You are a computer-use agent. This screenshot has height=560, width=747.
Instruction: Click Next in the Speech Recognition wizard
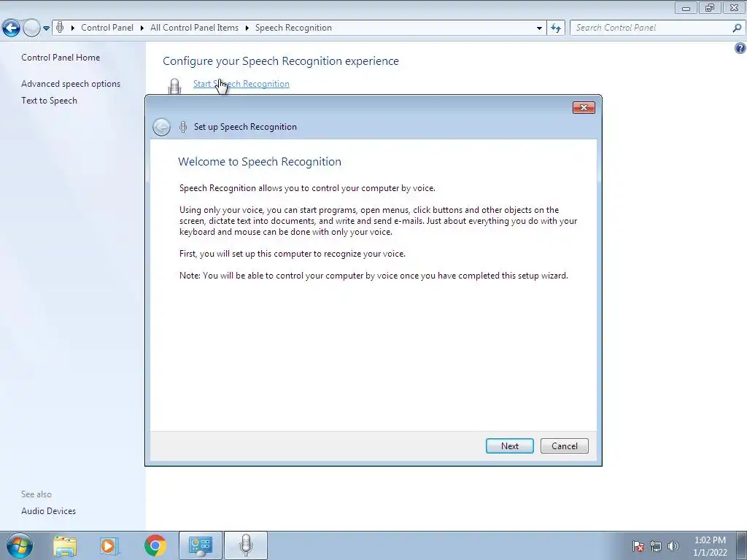(509, 446)
